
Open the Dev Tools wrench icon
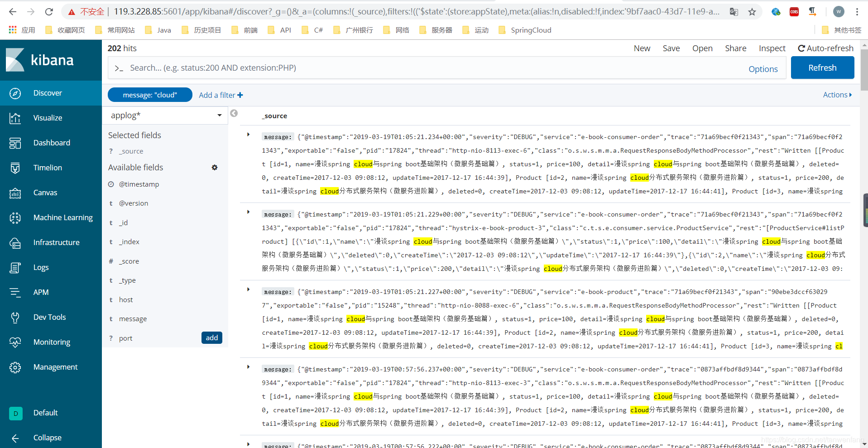(15, 318)
